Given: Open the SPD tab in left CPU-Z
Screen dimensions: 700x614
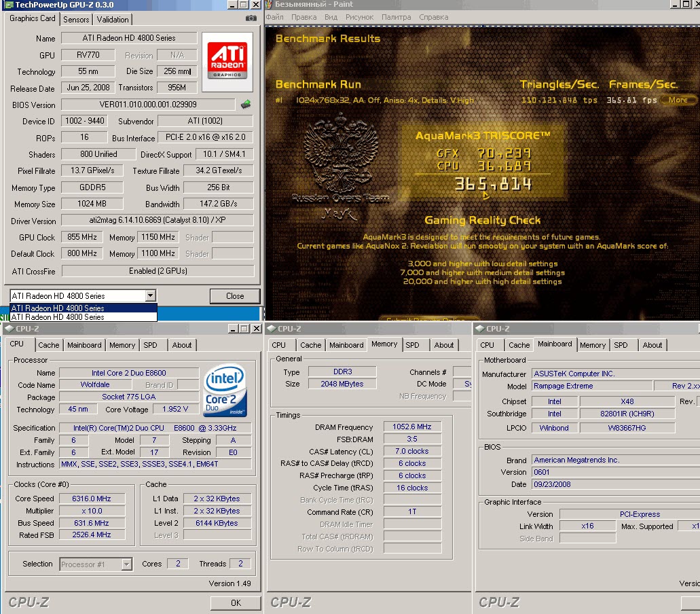Looking at the screenshot, I should [x=150, y=345].
